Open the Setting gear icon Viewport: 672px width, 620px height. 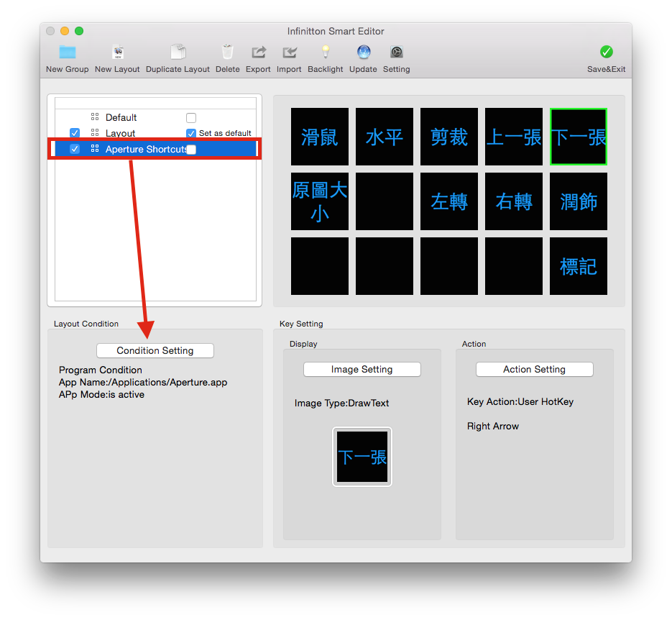[396, 53]
